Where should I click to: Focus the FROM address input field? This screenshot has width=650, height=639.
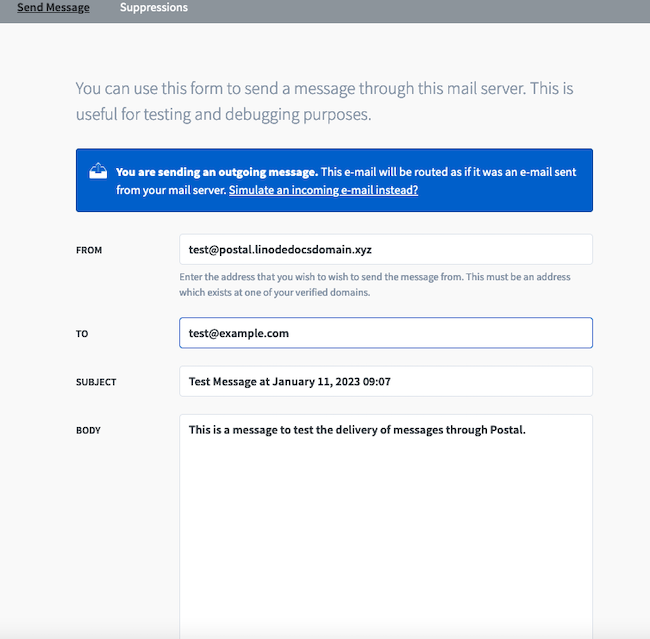pyautogui.click(x=385, y=249)
